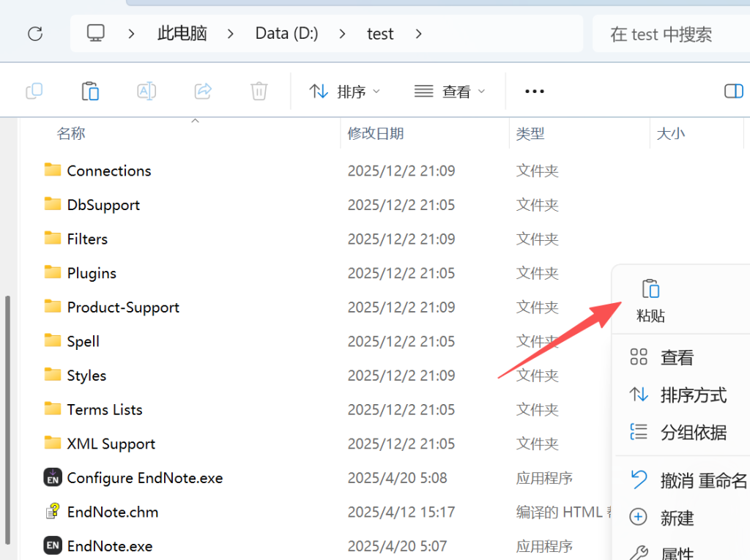This screenshot has height=560, width=750.
Task: Click the Share icon in the toolbar
Action: click(x=203, y=92)
